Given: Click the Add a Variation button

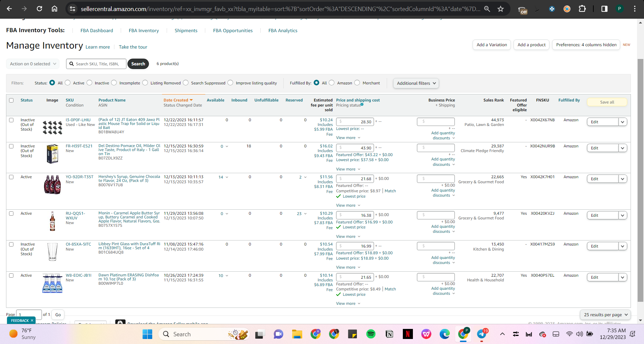Looking at the screenshot, I should point(492,45).
